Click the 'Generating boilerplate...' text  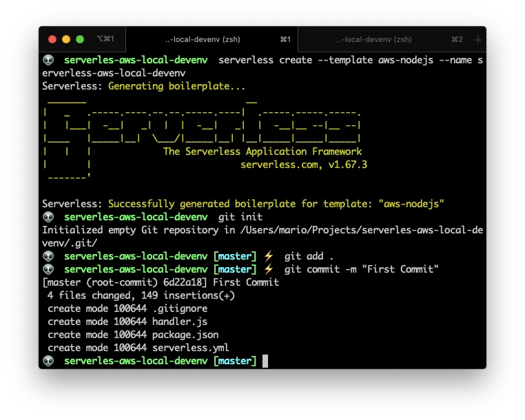176,86
